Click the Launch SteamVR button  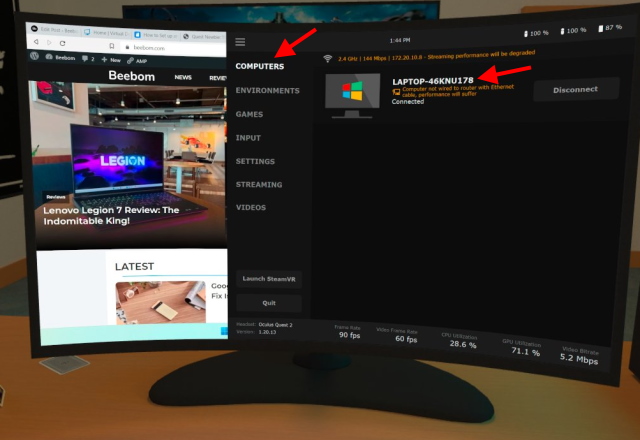point(268,279)
